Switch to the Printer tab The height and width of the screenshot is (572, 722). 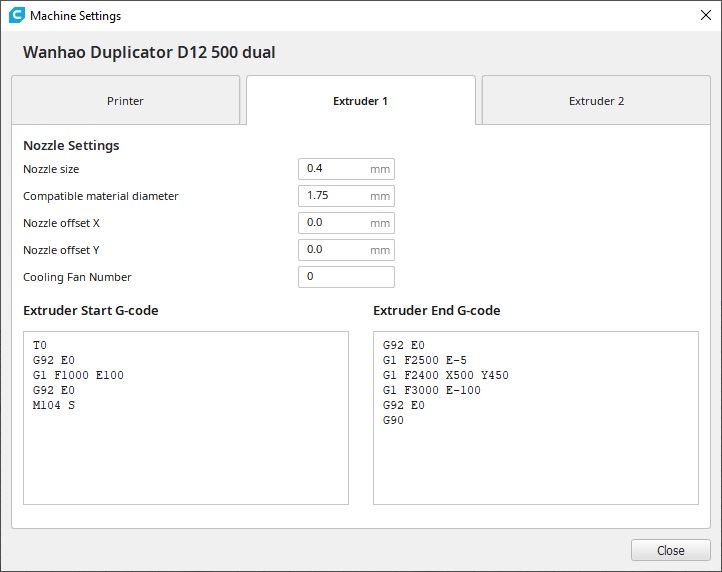125,100
